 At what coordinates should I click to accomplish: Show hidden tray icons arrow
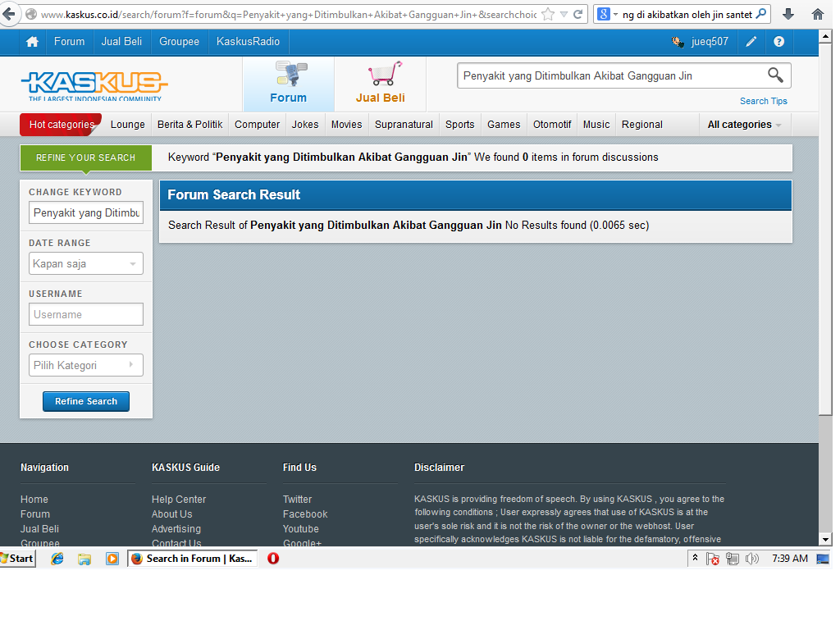click(695, 558)
